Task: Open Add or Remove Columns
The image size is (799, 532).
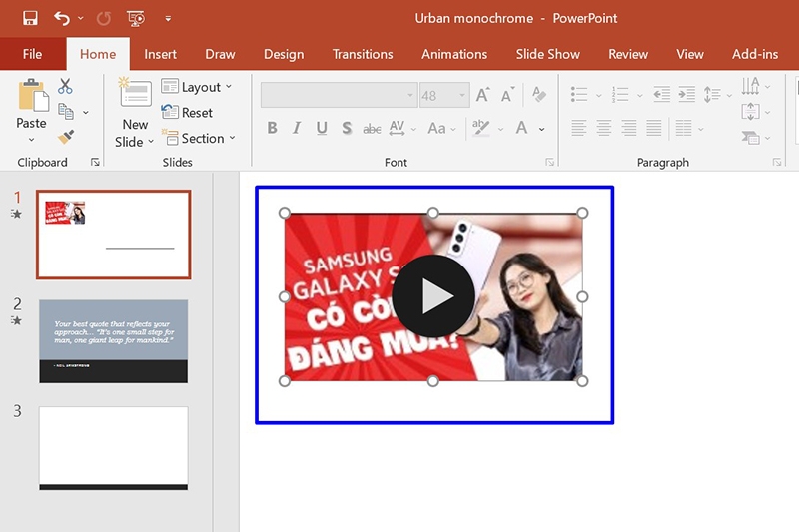Action: (x=683, y=128)
